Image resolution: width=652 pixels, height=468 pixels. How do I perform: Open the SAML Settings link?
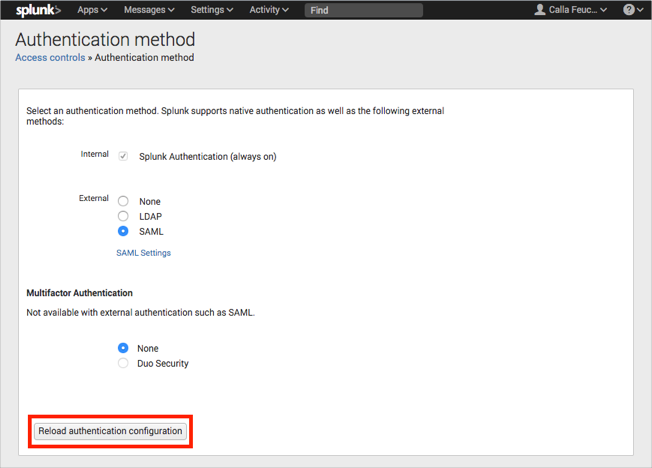click(x=143, y=253)
